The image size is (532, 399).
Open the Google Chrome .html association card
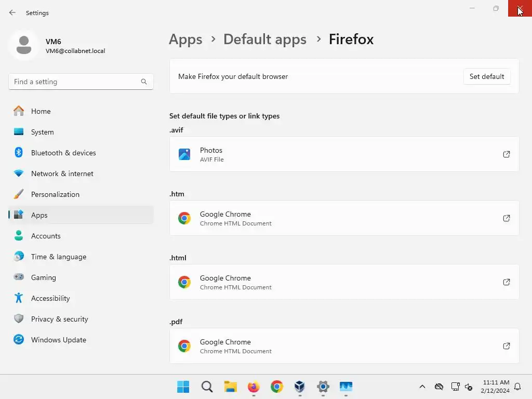click(x=344, y=282)
